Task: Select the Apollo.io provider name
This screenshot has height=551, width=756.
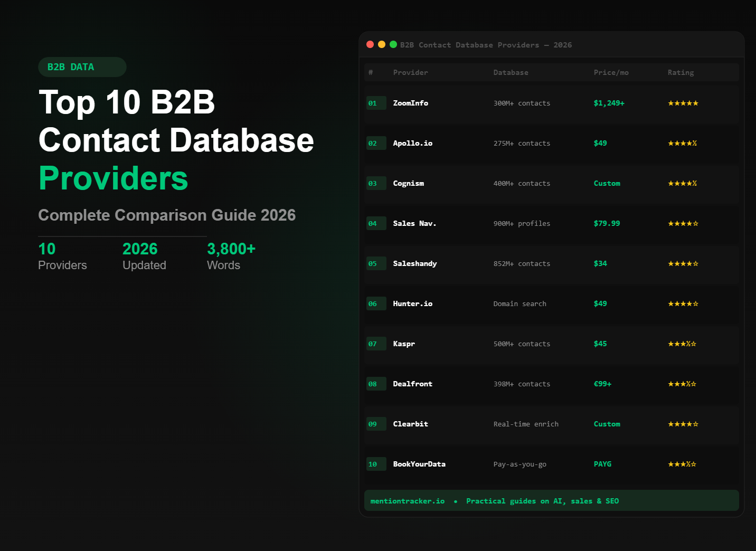Action: tap(413, 144)
